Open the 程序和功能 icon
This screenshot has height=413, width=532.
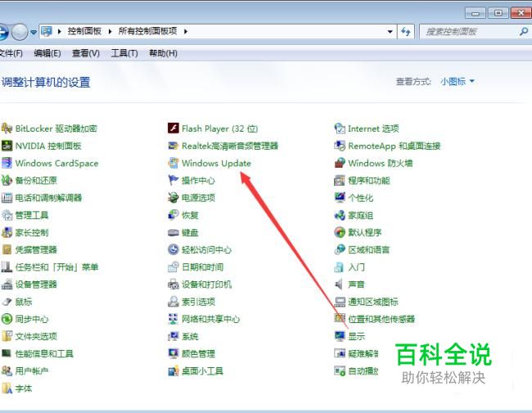point(340,181)
